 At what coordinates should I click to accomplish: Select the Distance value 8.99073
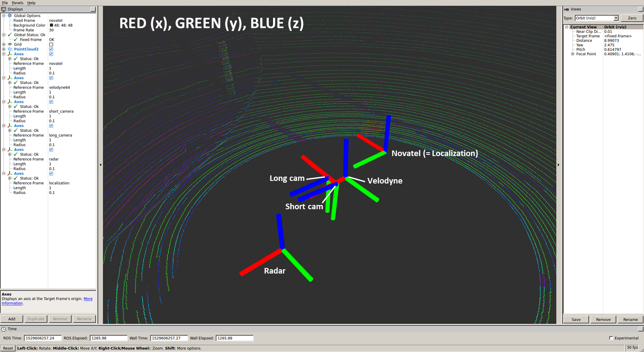pyautogui.click(x=611, y=41)
